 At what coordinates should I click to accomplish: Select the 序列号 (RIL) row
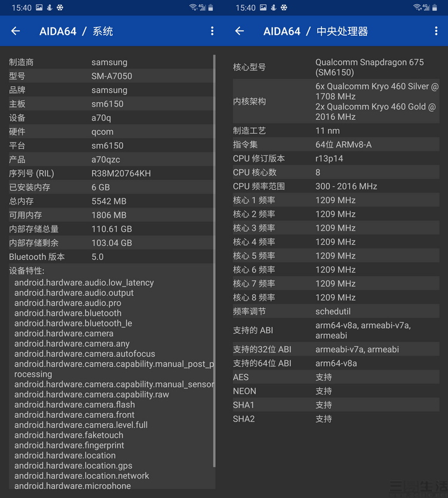pyautogui.click(x=111, y=173)
